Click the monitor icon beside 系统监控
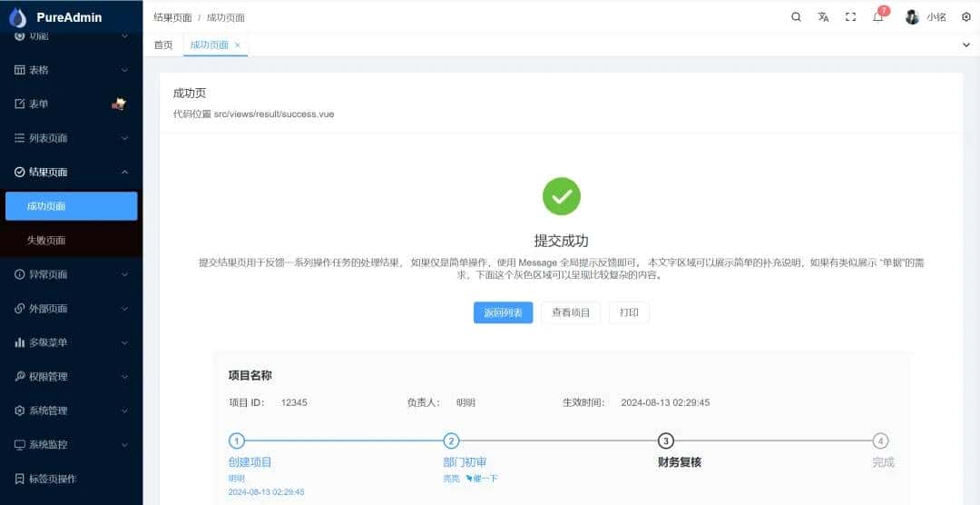 (x=19, y=445)
